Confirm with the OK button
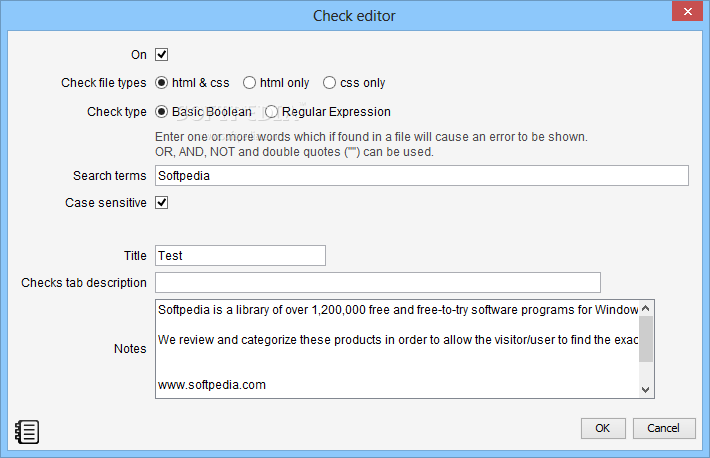710x458 pixels. (x=603, y=428)
